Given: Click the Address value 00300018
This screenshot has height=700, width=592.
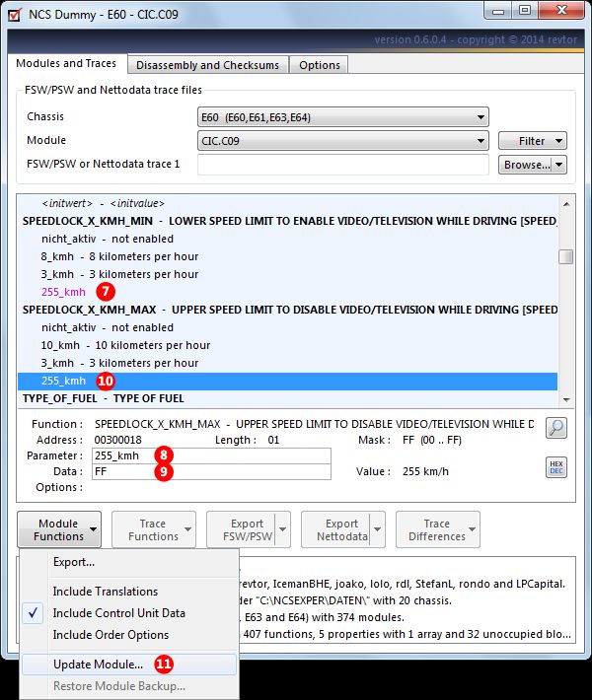Looking at the screenshot, I should click(x=118, y=440).
